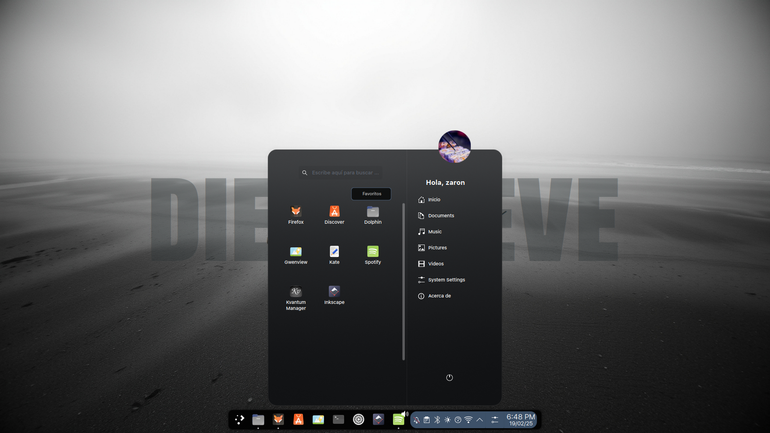Open the Kate text editor
Image resolution: width=770 pixels, height=433 pixels.
tap(334, 255)
